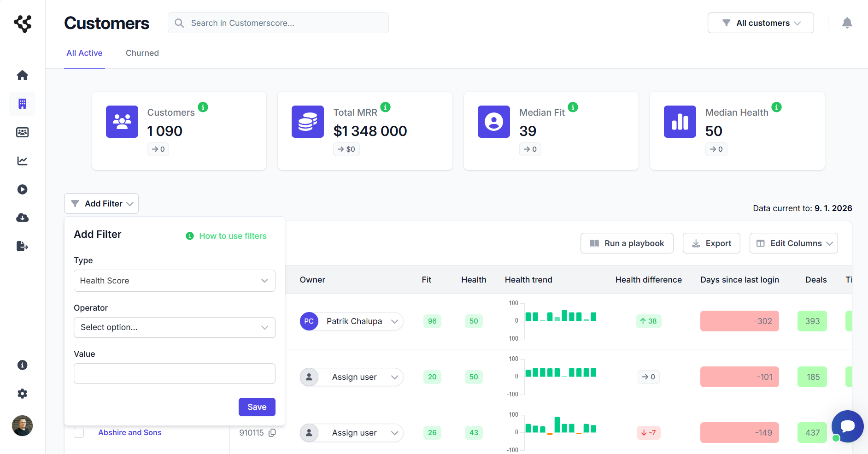Click the Export button
Screen dimensions: 868x454
coord(711,243)
